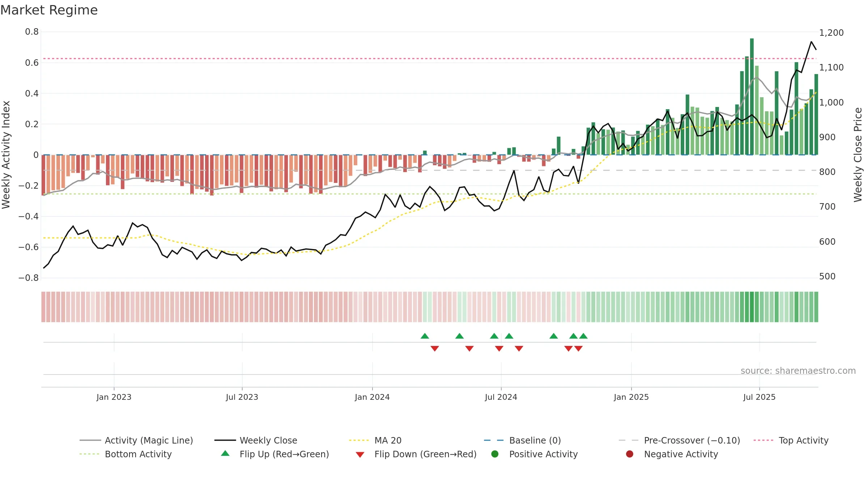The image size is (868, 488).
Task: Toggle the Pre-Crossover (−0.10) legend entry
Action: click(679, 440)
